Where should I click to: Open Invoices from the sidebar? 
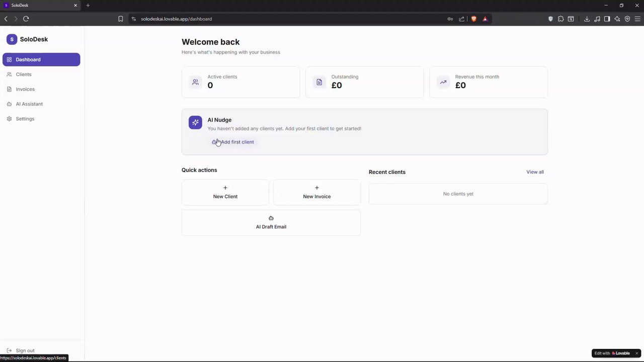(41, 89)
